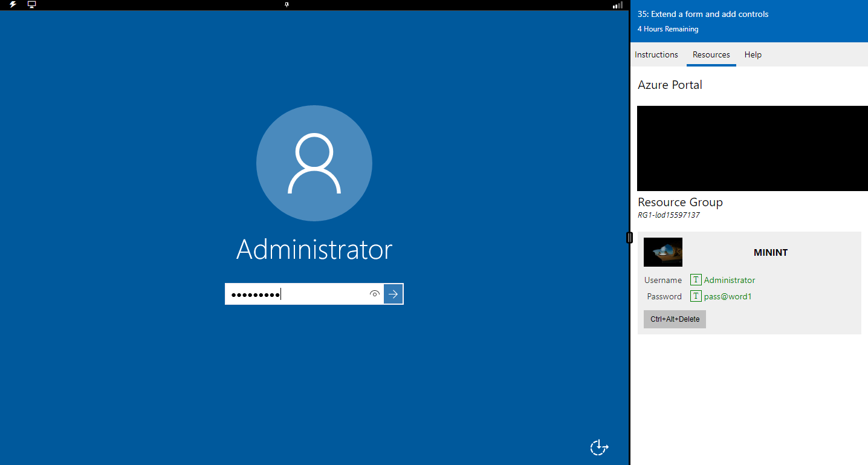Viewport: 868px width, 465px height.
Task: Switch to the Instructions tab
Action: click(x=656, y=54)
